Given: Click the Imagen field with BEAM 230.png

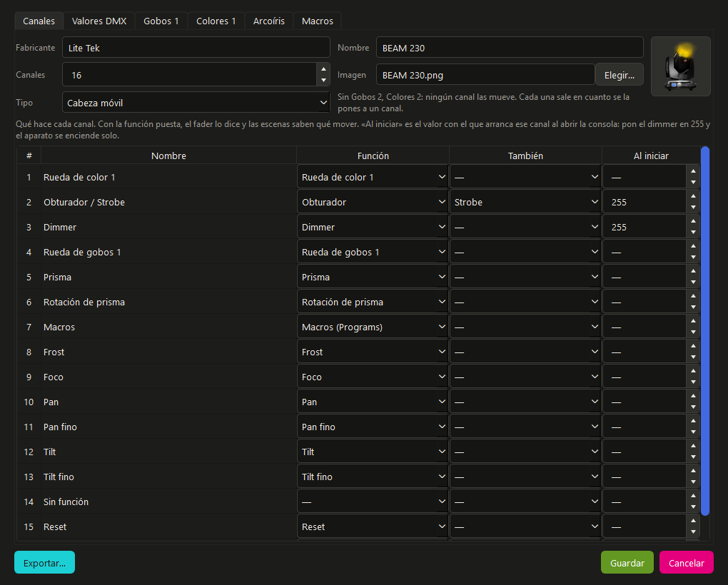Looking at the screenshot, I should (485, 75).
